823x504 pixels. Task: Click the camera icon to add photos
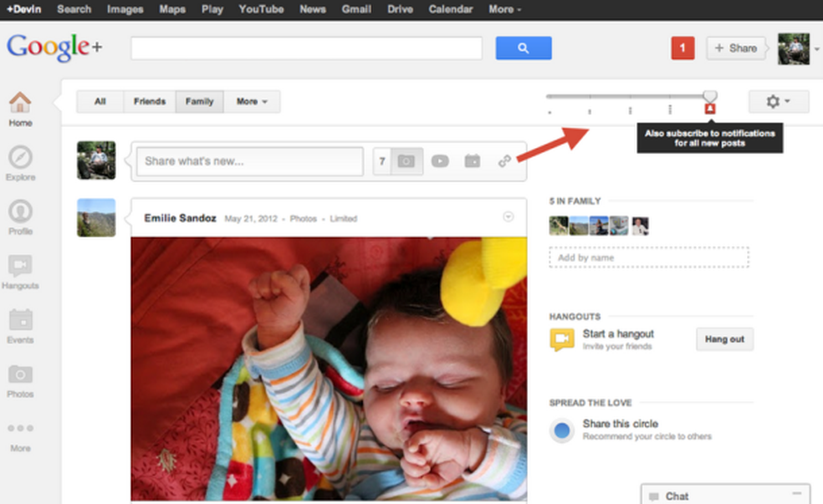coord(406,160)
